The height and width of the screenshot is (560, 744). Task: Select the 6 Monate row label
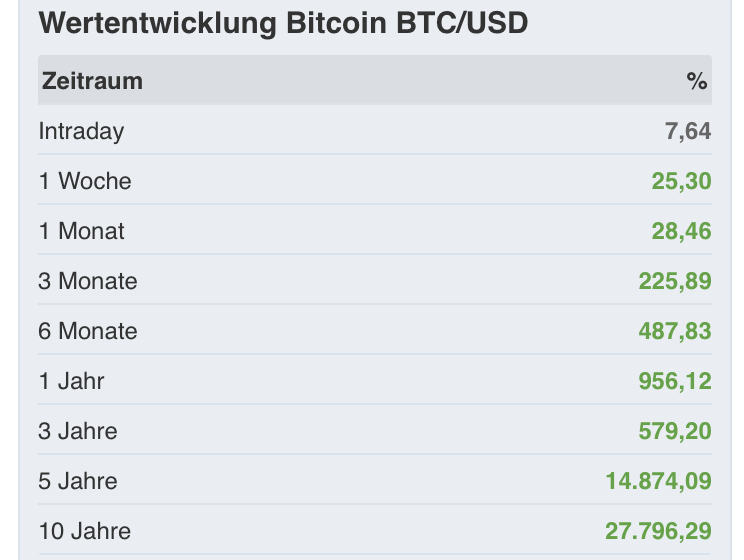click(x=88, y=331)
